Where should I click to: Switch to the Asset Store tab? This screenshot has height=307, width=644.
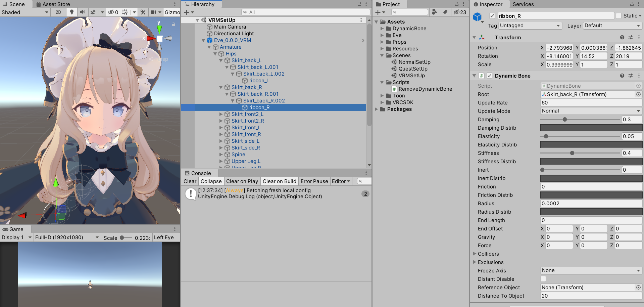(53, 4)
